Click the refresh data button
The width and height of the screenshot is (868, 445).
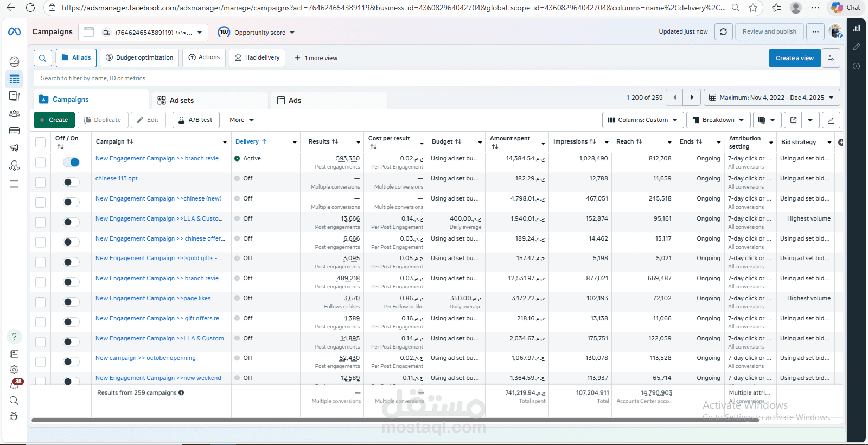point(723,32)
